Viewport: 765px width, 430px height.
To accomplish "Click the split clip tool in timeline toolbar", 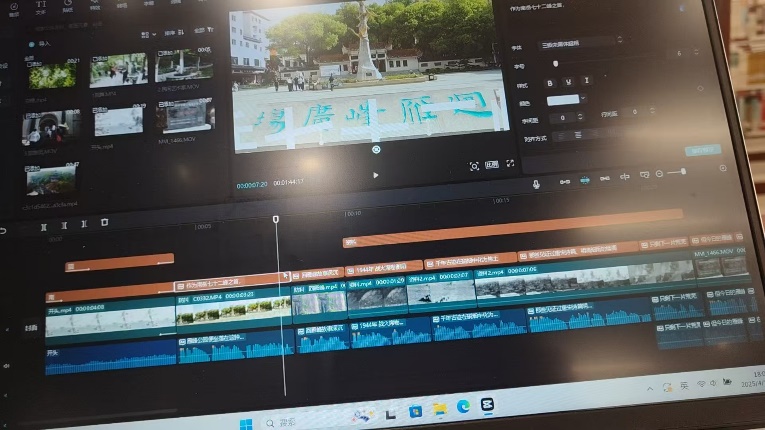I will [x=43, y=225].
